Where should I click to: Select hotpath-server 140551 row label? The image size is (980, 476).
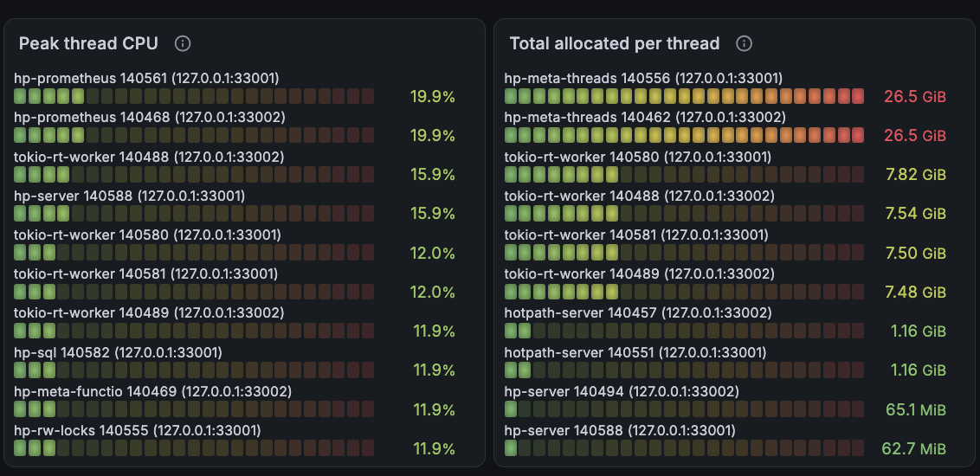coord(635,352)
